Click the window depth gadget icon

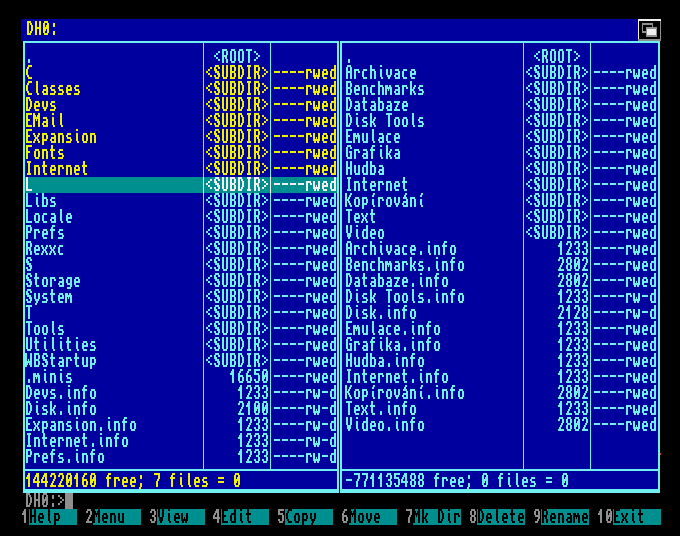point(649,30)
